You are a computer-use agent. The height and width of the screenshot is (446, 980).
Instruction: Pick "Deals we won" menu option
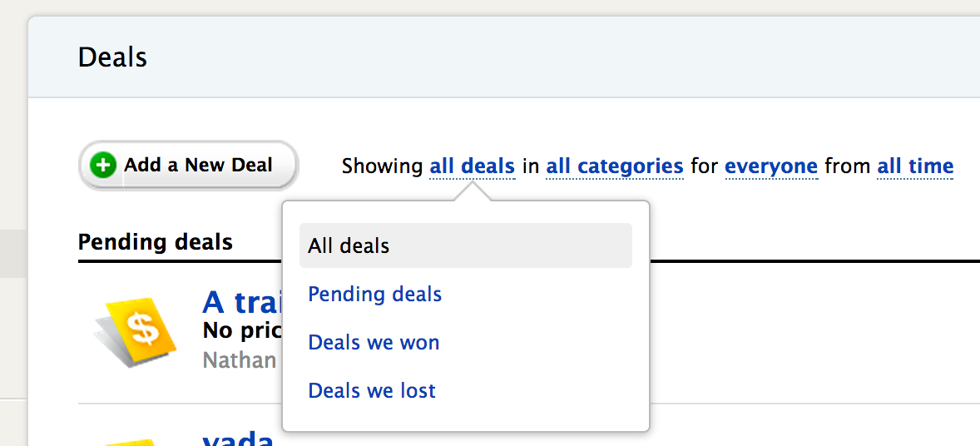(x=374, y=343)
